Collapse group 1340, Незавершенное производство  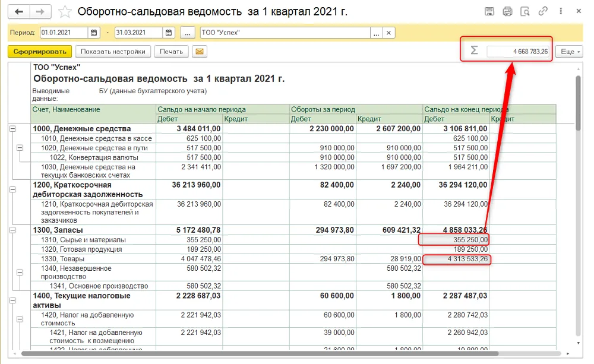point(20,273)
